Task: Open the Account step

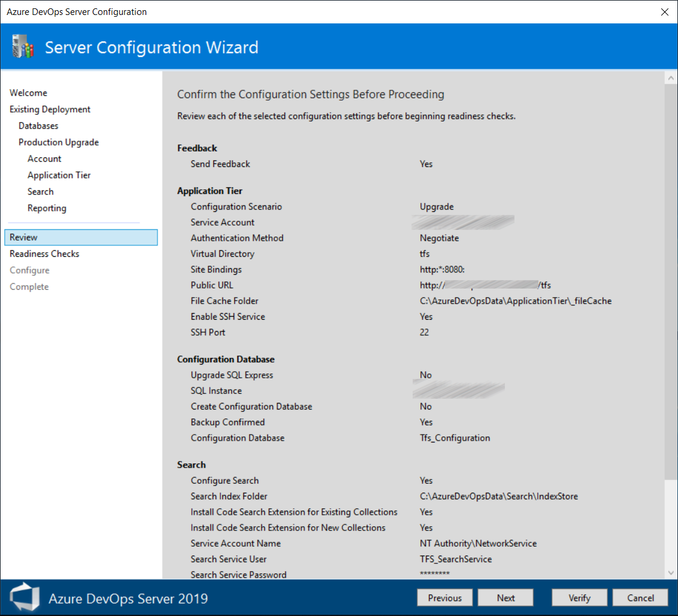Action: (44, 159)
